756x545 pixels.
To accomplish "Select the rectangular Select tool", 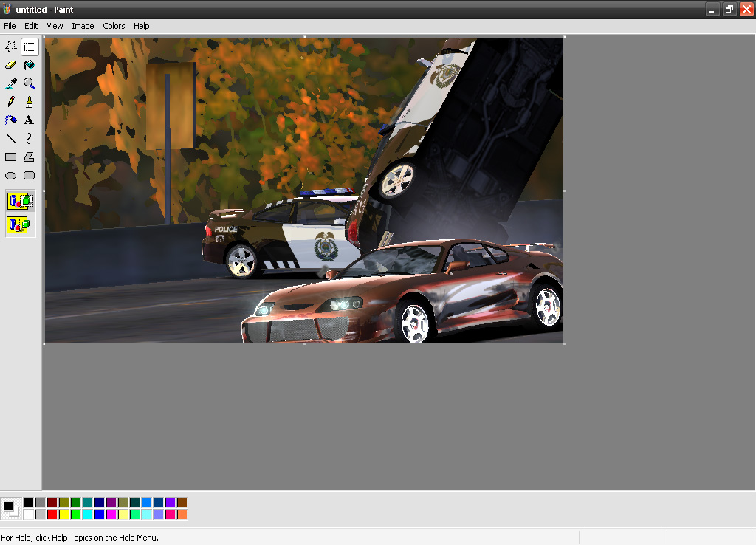I will (30, 47).
